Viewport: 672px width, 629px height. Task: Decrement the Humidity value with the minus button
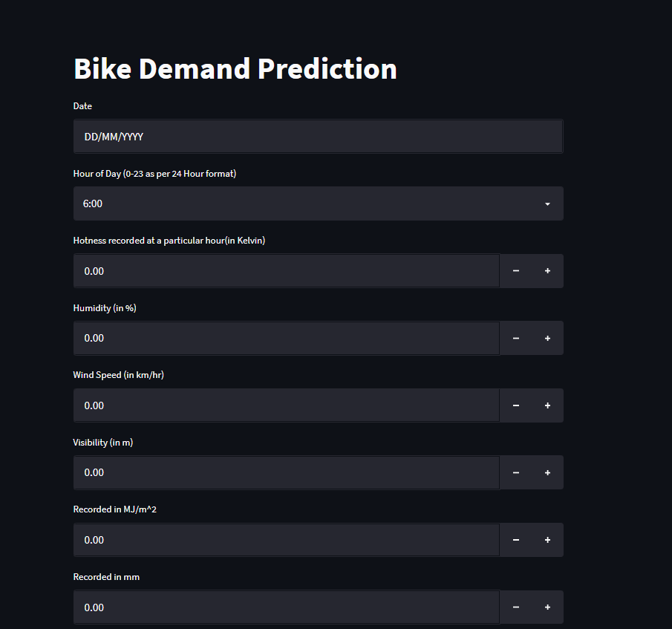515,338
